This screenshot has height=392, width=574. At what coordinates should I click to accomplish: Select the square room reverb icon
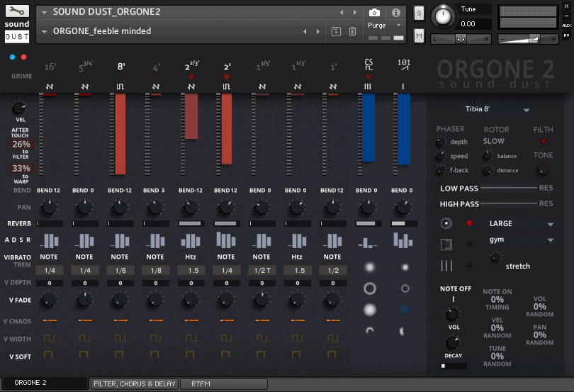[446, 245]
